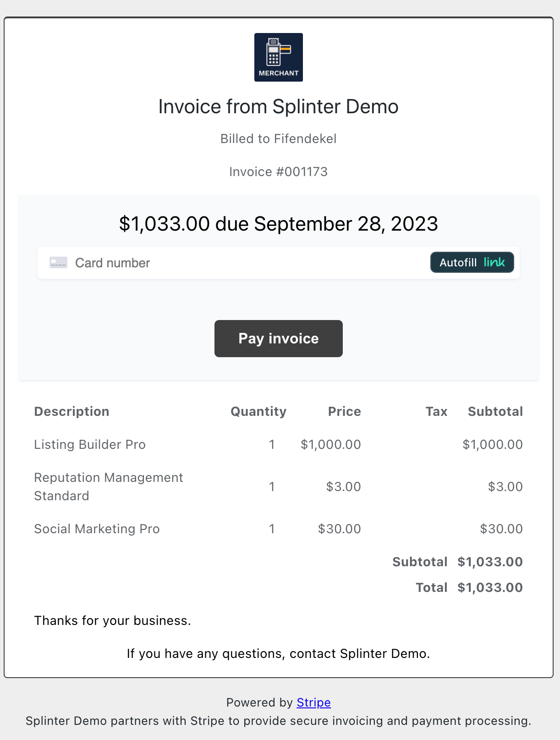This screenshot has width=560, height=740.
Task: Click the Listing Builder Pro line item
Action: tap(90, 444)
